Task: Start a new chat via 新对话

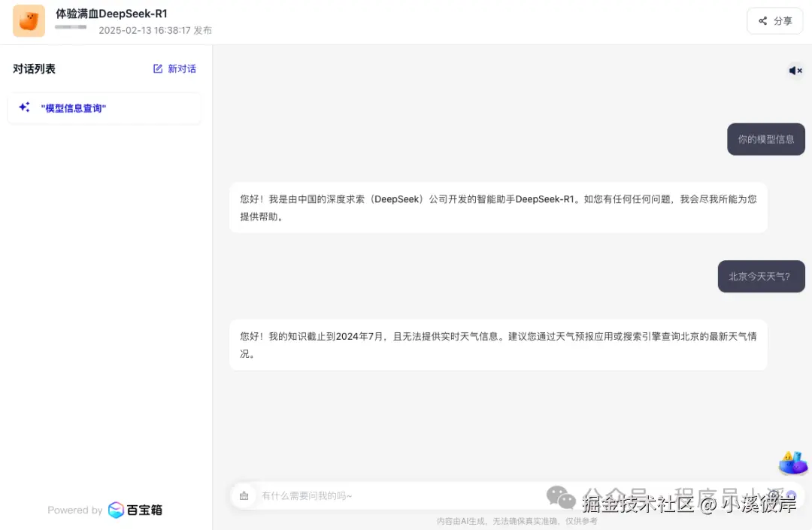Action: [180, 68]
